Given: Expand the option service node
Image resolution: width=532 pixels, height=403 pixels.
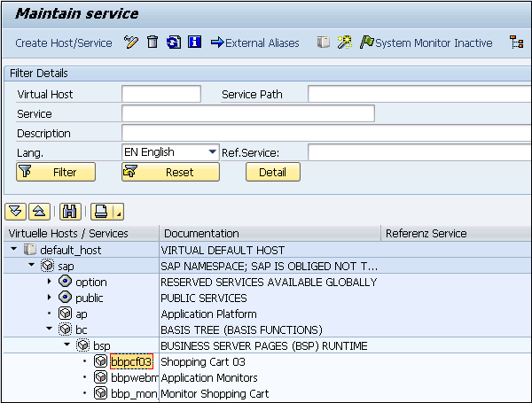Looking at the screenshot, I should tap(49, 283).
